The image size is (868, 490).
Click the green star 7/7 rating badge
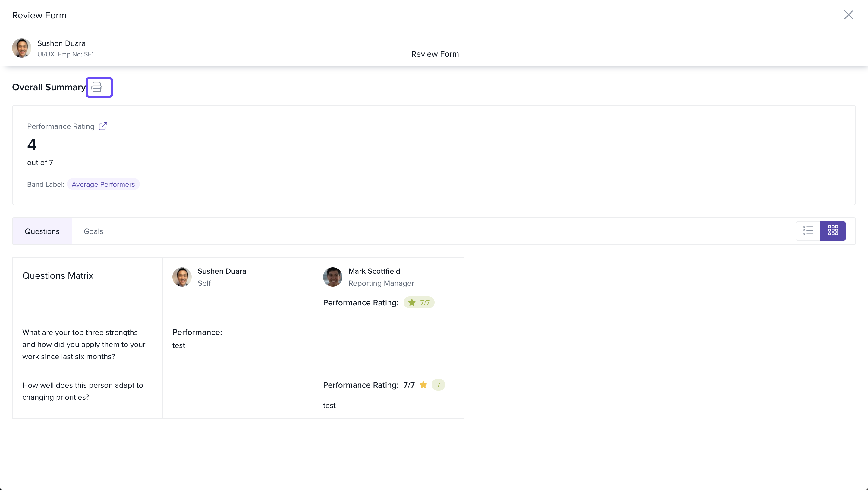pyautogui.click(x=419, y=303)
